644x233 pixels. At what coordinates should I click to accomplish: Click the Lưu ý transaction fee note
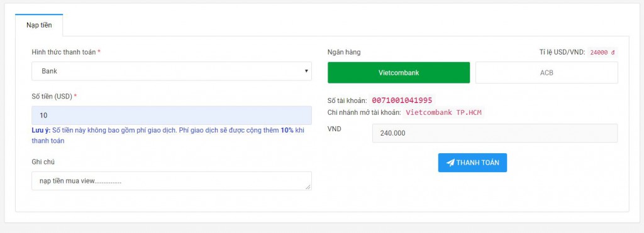point(168,136)
